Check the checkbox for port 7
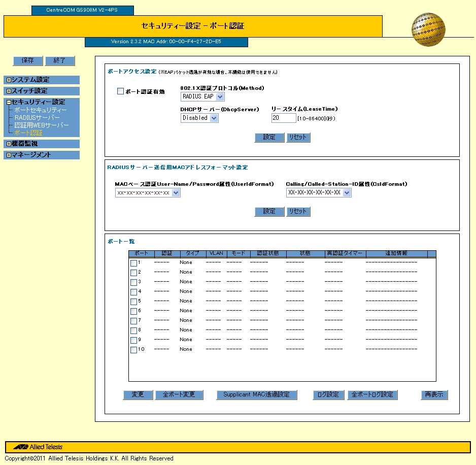The image size is (476, 465). coord(133,321)
